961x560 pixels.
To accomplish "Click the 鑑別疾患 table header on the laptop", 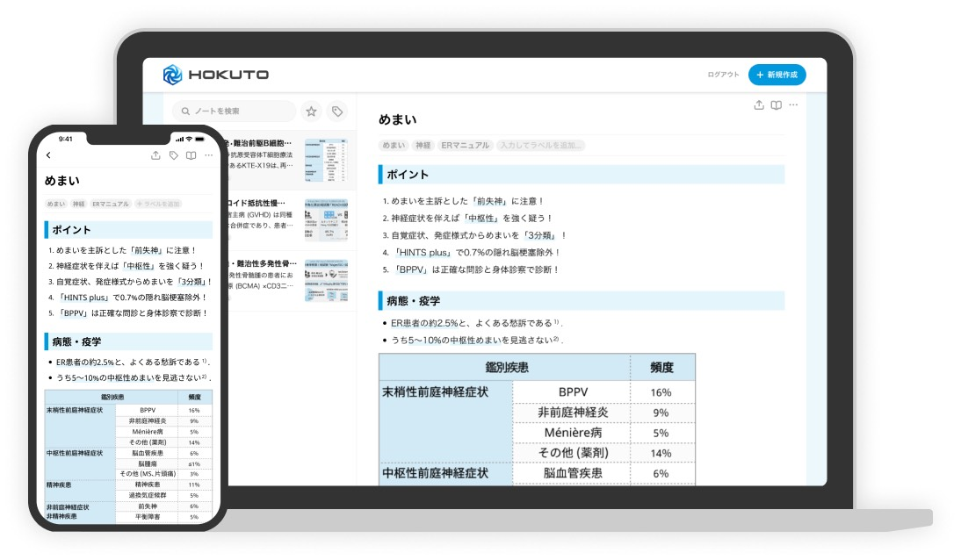I will (x=506, y=368).
